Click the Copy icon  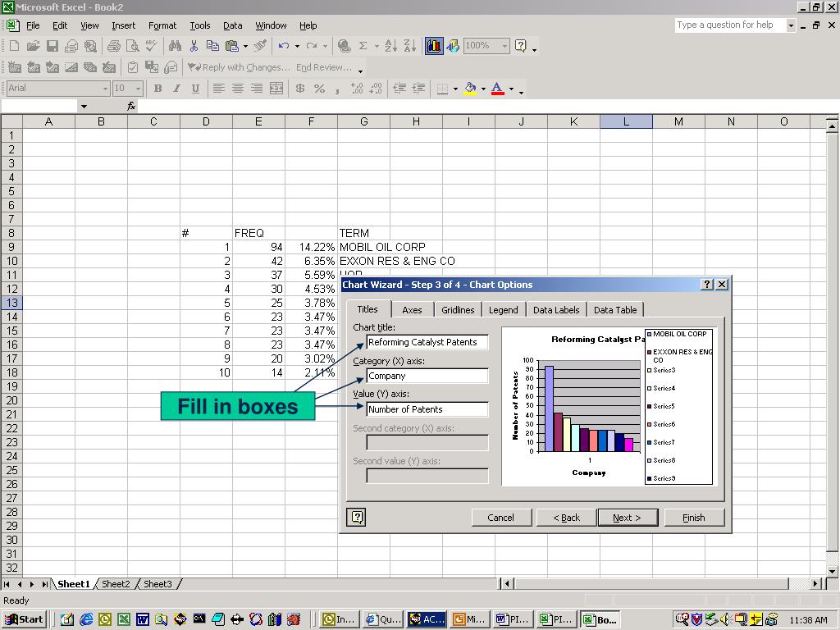(212, 46)
